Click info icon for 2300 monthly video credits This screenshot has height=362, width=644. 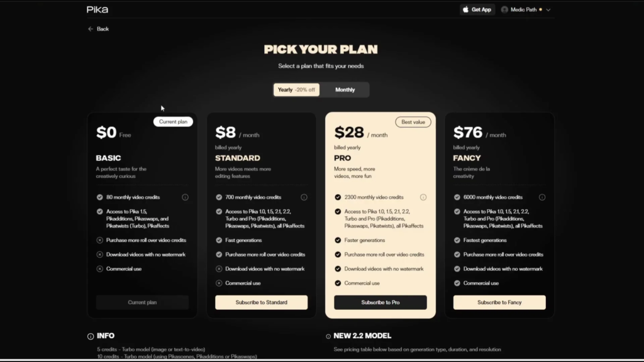pos(423,197)
